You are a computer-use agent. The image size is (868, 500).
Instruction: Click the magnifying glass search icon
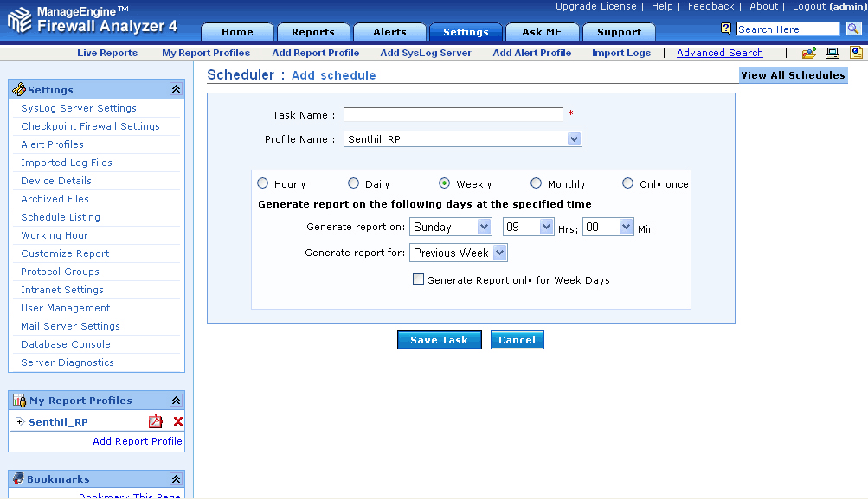click(853, 29)
